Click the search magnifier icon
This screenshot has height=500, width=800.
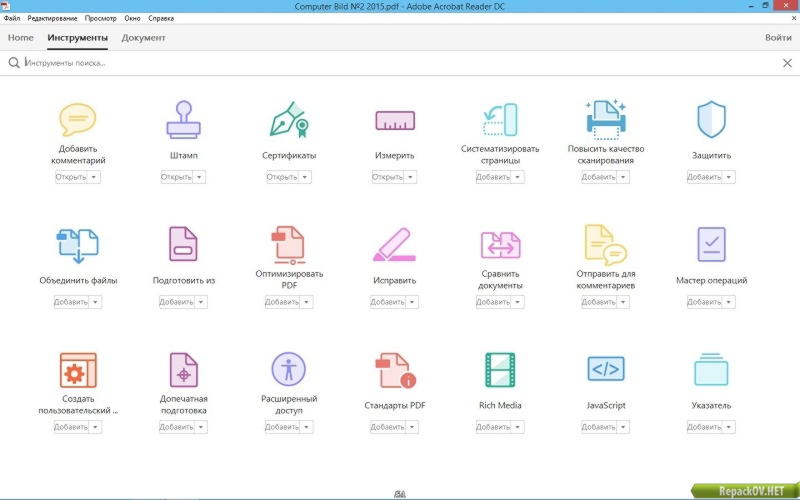14,63
